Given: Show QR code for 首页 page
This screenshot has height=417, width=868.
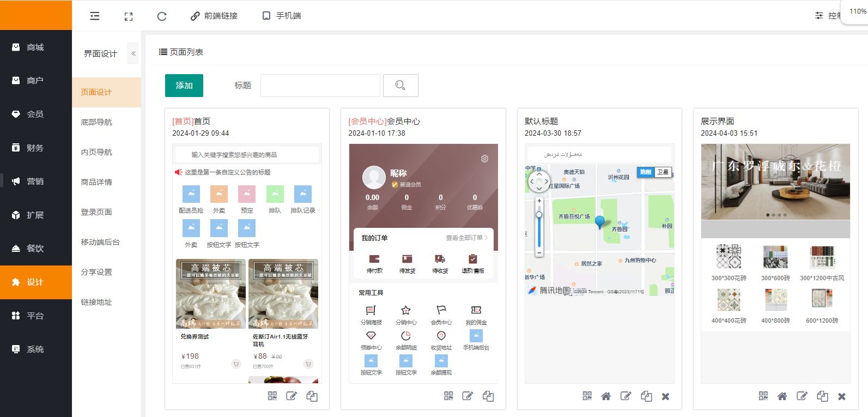Looking at the screenshot, I should tap(272, 396).
